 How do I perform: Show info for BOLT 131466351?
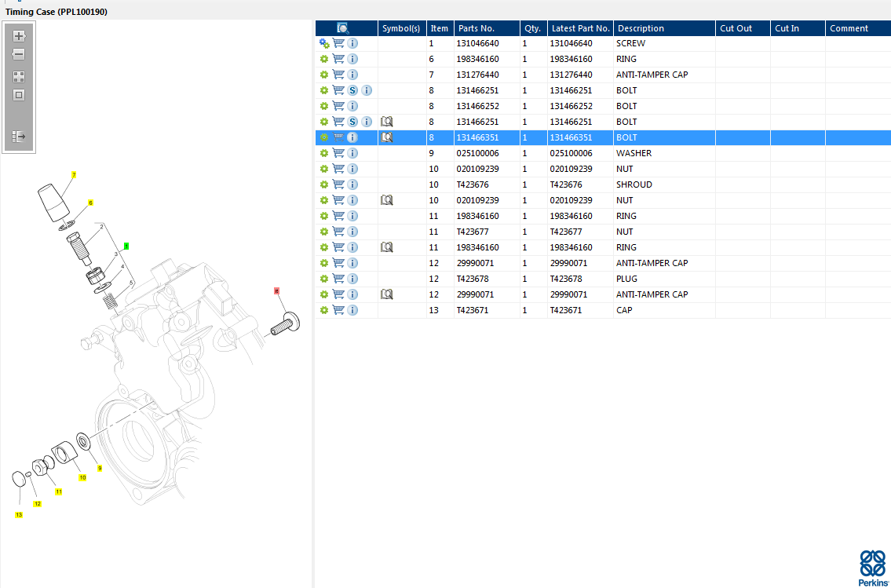pos(352,137)
